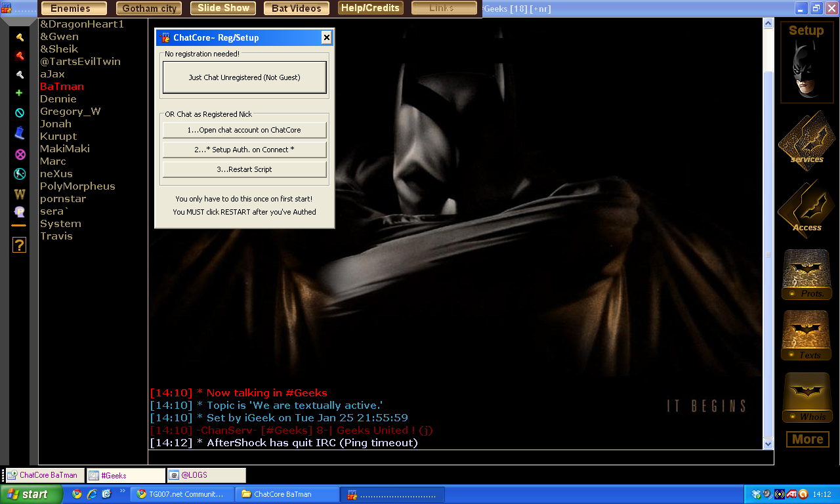
Task: Open the Prots. bat box
Action: pos(807,274)
